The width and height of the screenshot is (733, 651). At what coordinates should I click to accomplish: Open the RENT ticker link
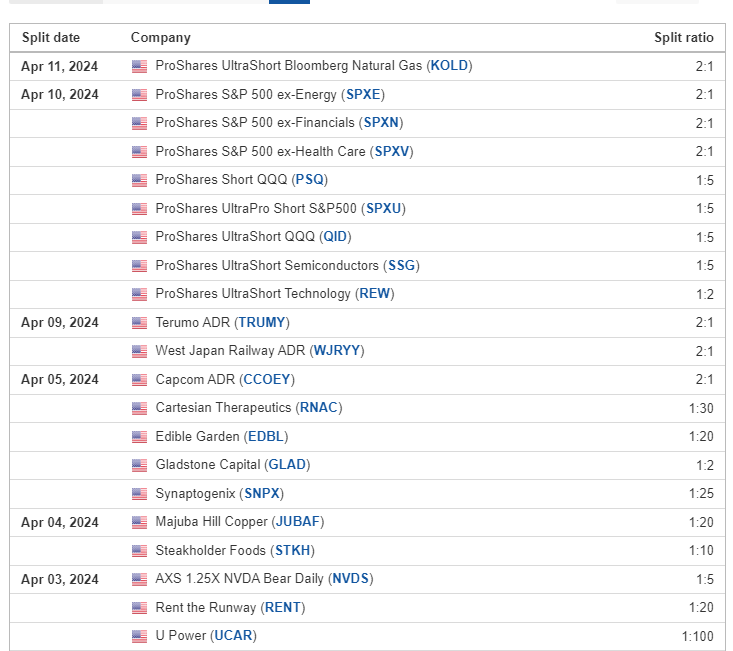(x=283, y=608)
